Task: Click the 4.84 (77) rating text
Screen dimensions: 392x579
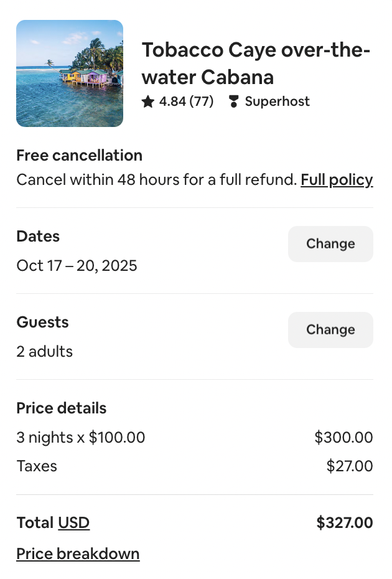Action: click(186, 102)
